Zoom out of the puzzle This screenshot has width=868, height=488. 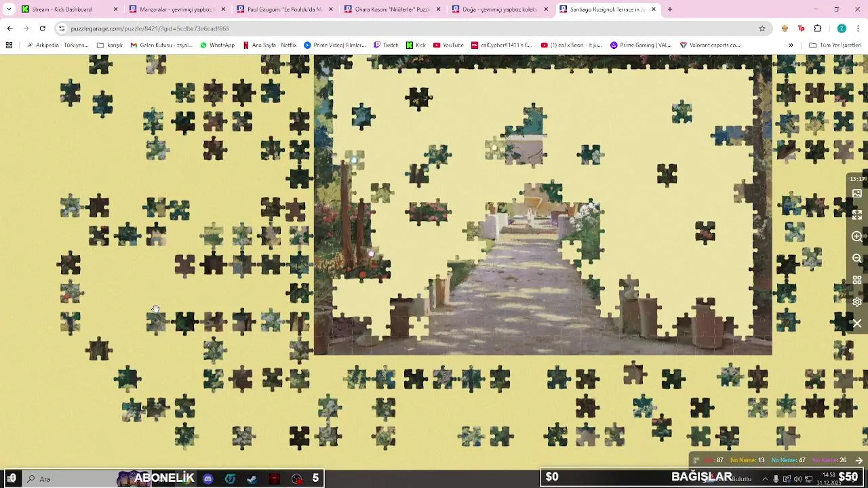click(x=857, y=258)
